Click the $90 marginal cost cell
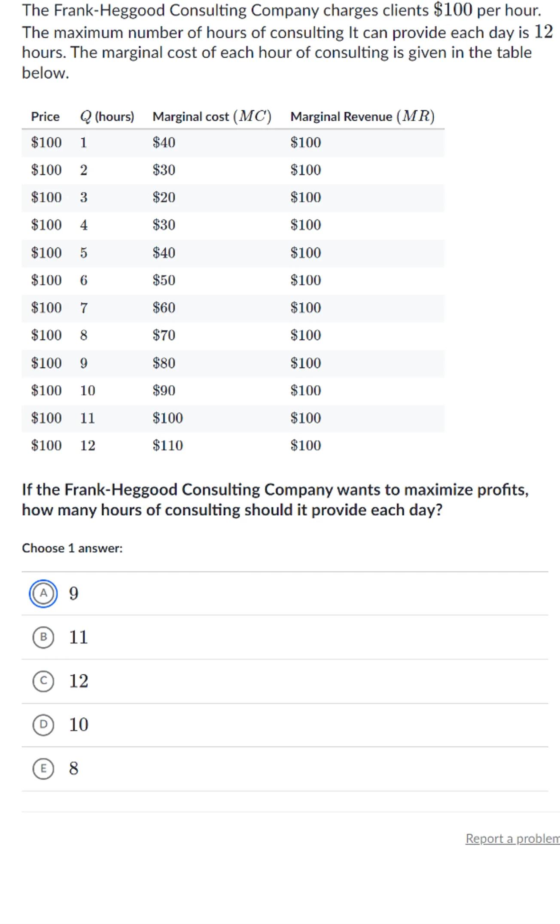Image resolution: width=560 pixels, height=924 pixels. (x=164, y=390)
